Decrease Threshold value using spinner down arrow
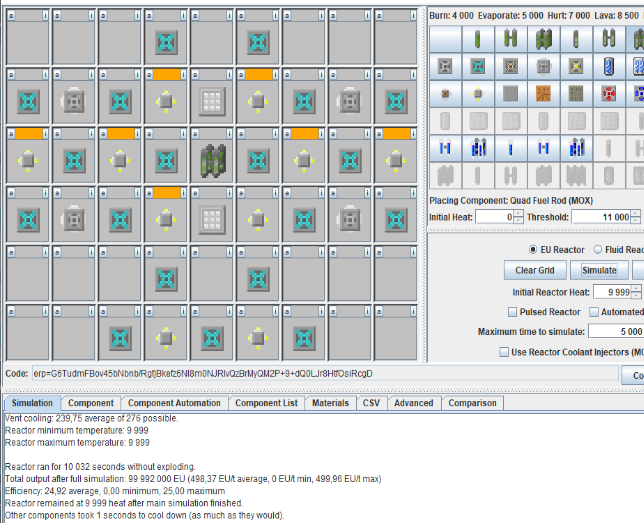Screen dimensions: 644x523 pos(636,220)
